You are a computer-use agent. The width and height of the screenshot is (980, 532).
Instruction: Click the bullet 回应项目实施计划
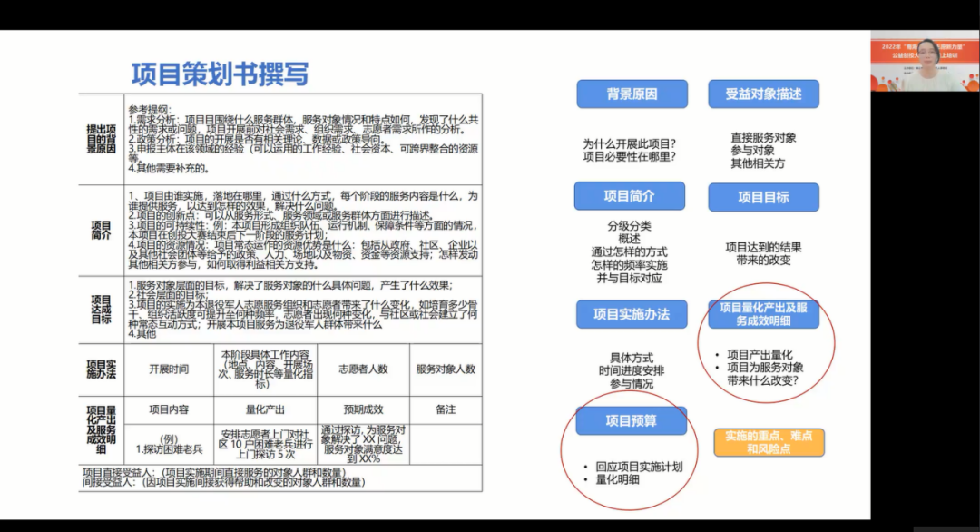(x=639, y=467)
